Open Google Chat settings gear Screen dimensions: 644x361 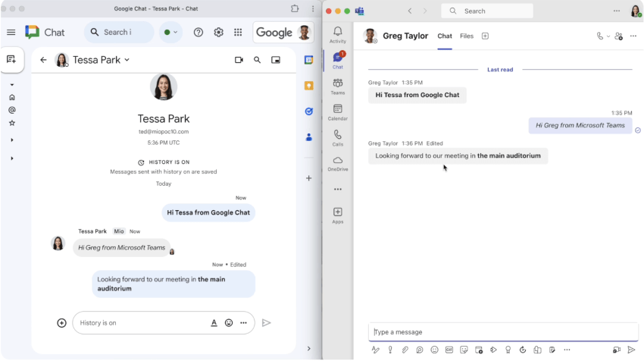click(x=218, y=33)
